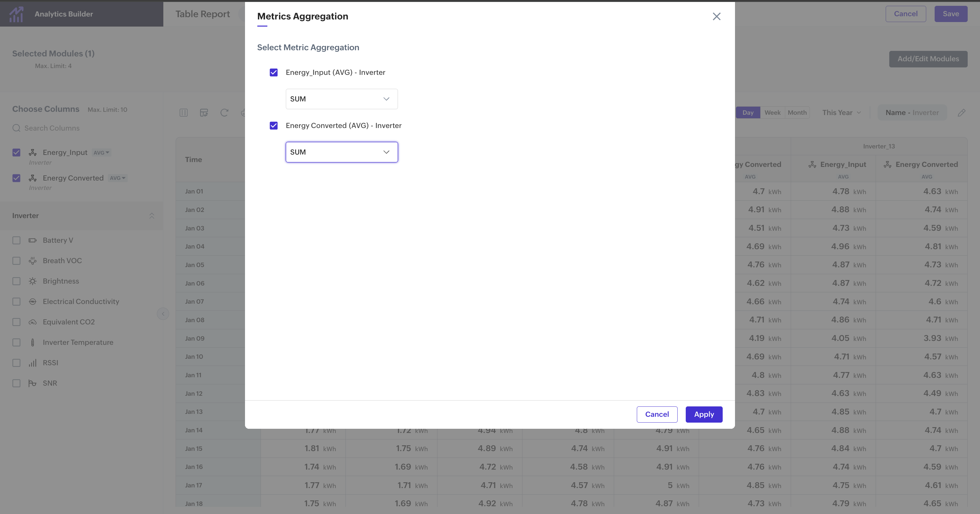Check the Battery V column checkbox
Screen dimensions: 980x514
pyautogui.click(x=16, y=240)
